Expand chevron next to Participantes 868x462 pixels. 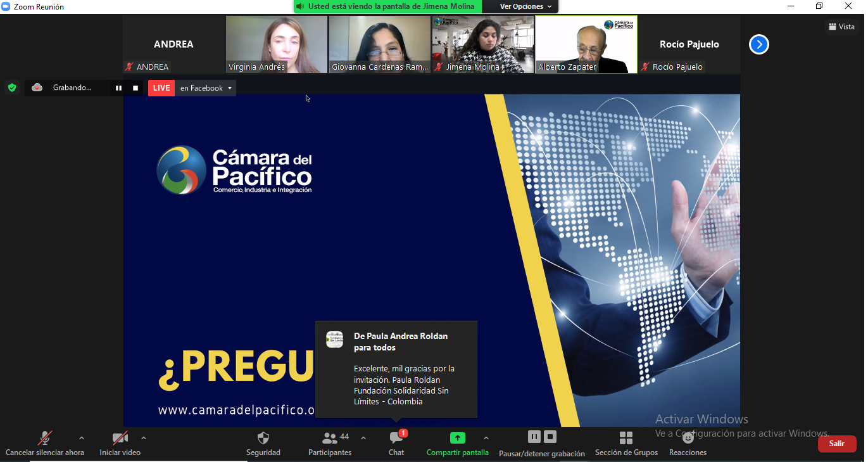click(x=363, y=438)
